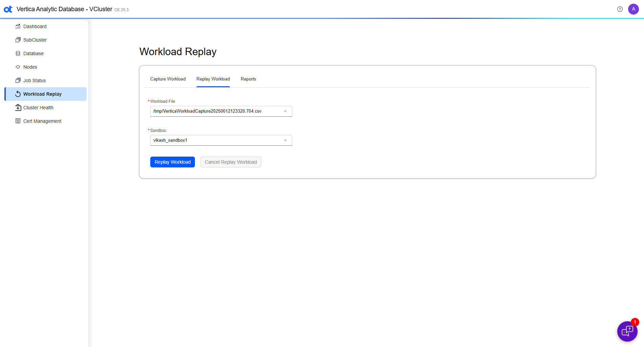Click the Cluster Health icon
Image resolution: width=644 pixels, height=347 pixels.
click(18, 108)
